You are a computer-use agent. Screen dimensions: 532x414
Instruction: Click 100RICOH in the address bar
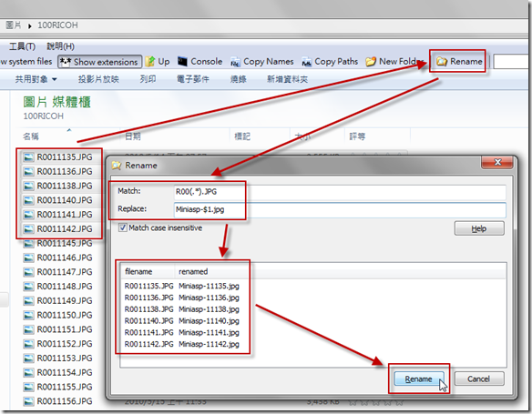click(57, 25)
